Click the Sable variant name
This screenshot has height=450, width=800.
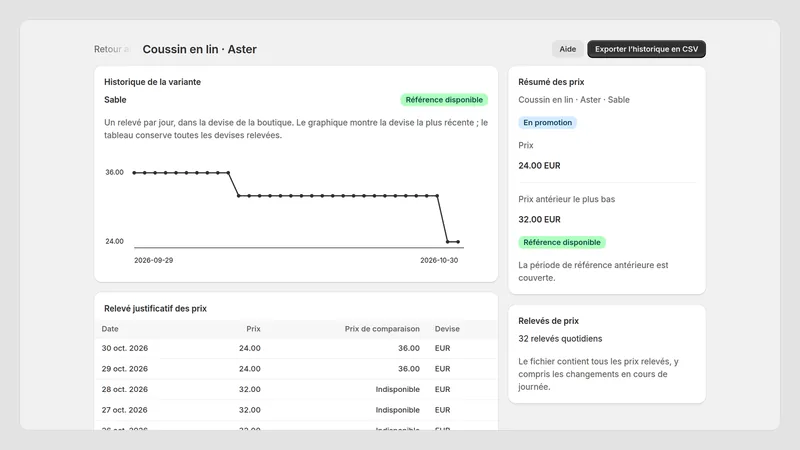coord(115,99)
